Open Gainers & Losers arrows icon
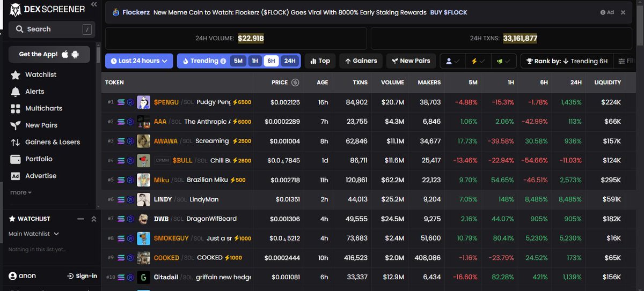 coord(15,142)
